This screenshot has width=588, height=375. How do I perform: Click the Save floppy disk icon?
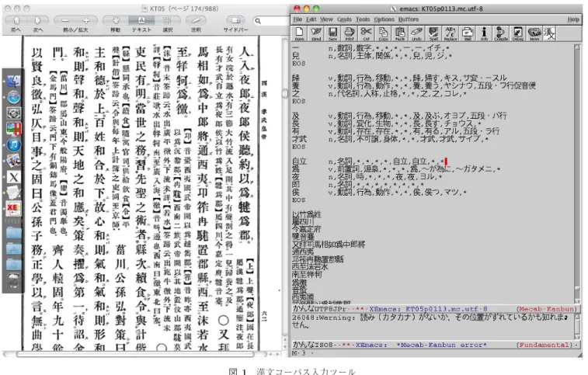click(x=332, y=33)
